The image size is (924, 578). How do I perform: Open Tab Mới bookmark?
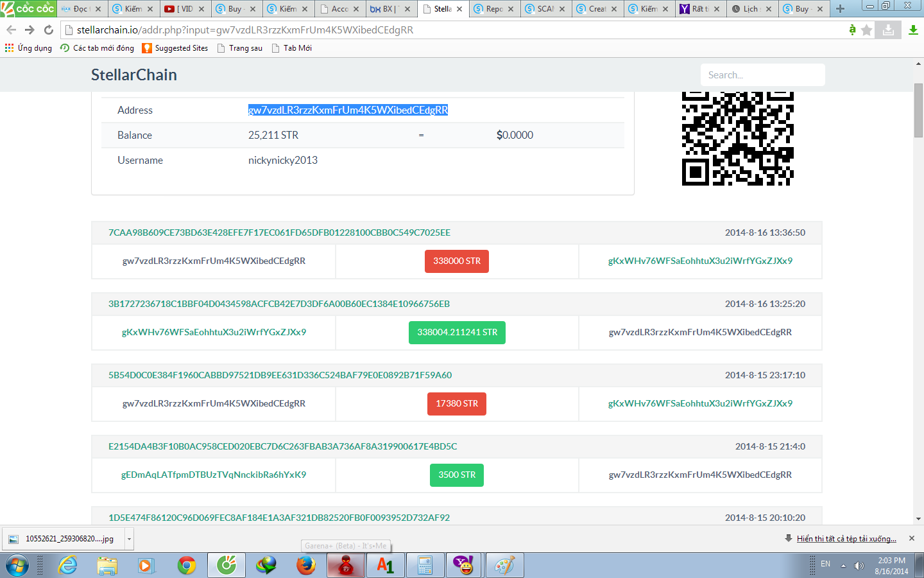[292, 48]
